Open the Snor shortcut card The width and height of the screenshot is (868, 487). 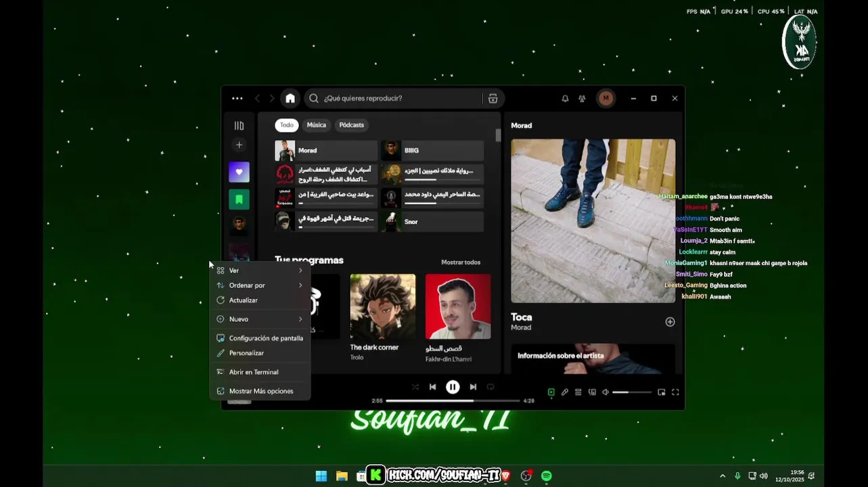pos(432,222)
